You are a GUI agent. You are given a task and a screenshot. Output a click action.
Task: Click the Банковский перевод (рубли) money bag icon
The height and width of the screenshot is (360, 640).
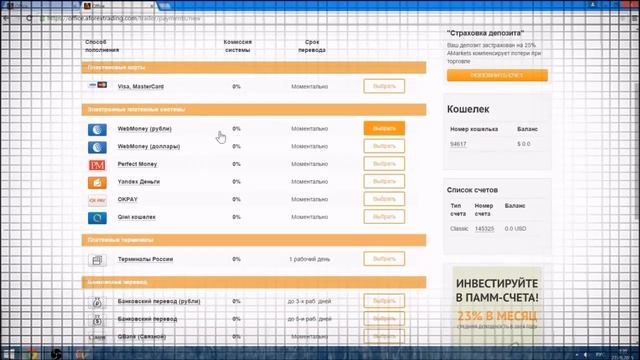(97, 302)
